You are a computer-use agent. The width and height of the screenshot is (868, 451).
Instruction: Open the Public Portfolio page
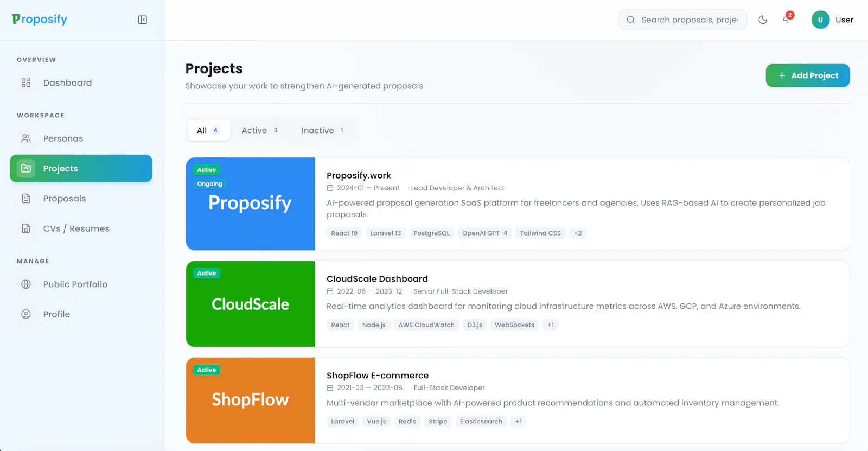pyautogui.click(x=81, y=284)
